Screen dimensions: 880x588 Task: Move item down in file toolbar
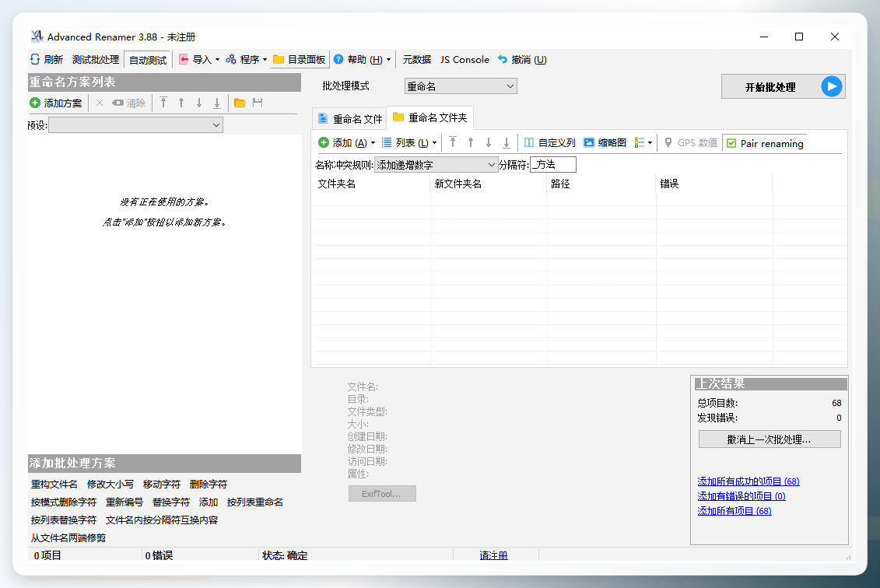pos(489,142)
